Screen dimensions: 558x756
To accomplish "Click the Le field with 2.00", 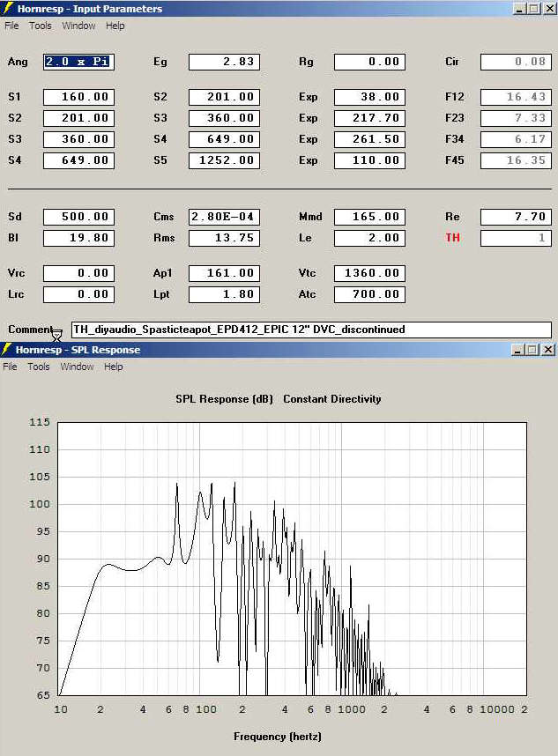I will [370, 238].
